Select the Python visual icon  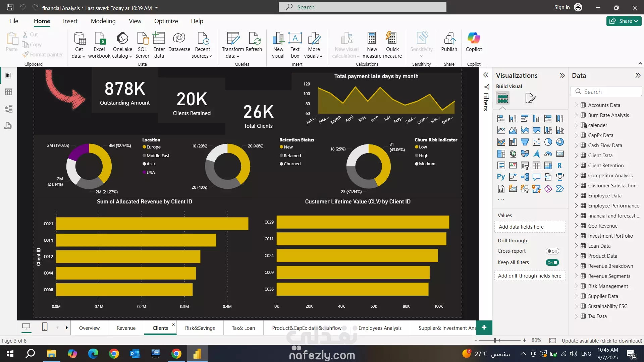501,177
